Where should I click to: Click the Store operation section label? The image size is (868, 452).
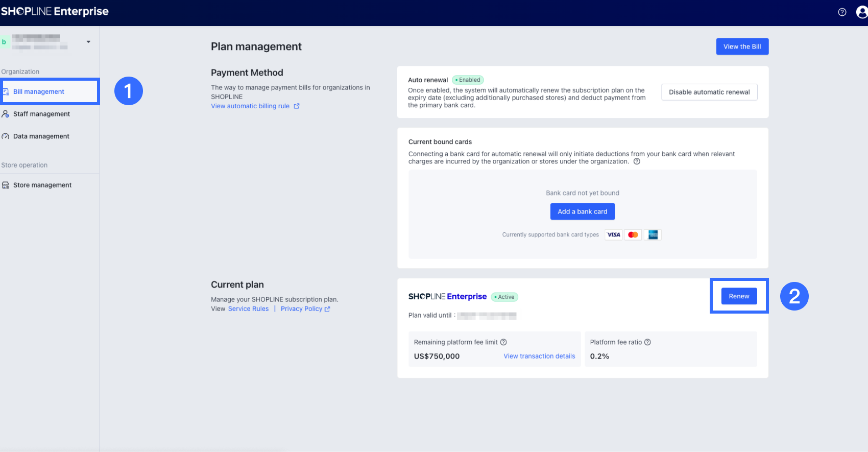click(25, 165)
